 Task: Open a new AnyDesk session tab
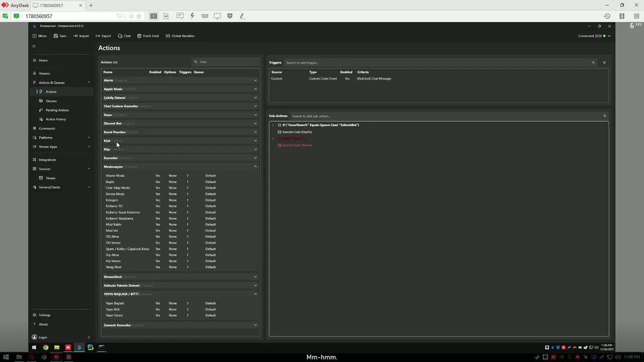point(91,6)
